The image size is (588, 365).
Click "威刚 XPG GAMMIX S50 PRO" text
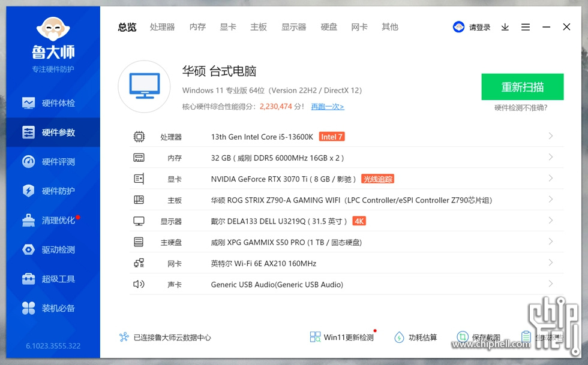click(x=257, y=243)
